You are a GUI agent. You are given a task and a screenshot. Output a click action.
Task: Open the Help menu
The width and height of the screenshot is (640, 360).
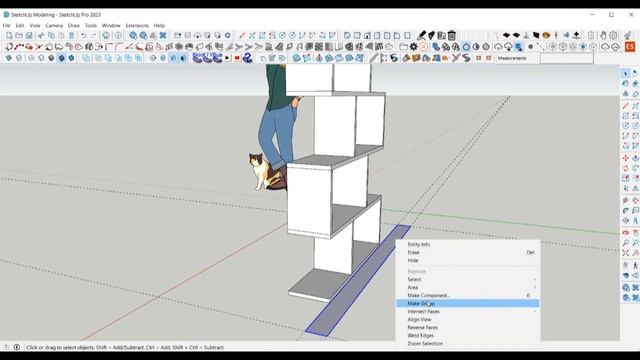[x=159, y=25]
